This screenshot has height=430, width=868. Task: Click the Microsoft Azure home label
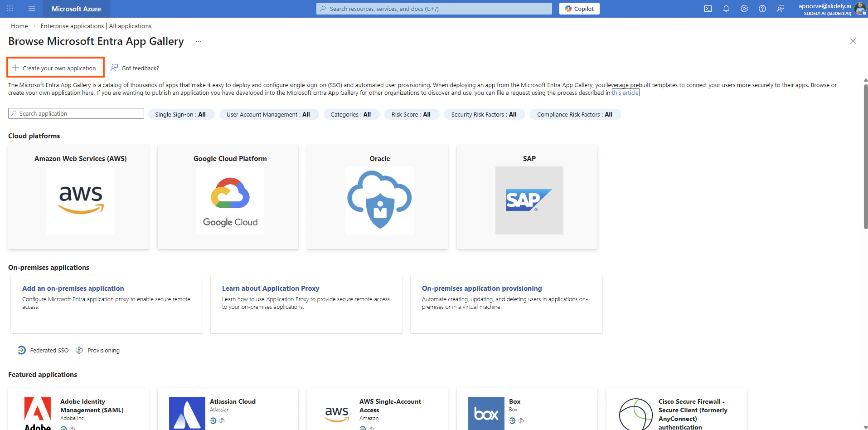click(76, 9)
